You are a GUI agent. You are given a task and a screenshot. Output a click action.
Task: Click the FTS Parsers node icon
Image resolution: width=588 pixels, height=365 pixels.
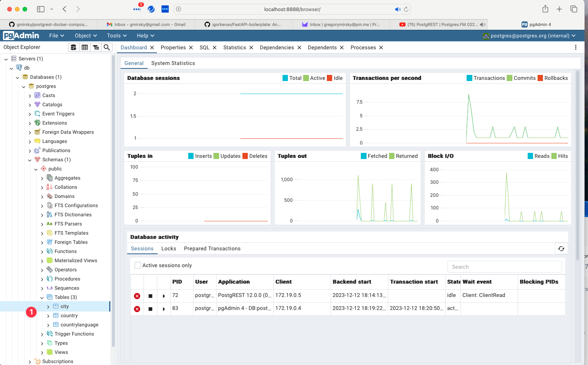50,224
